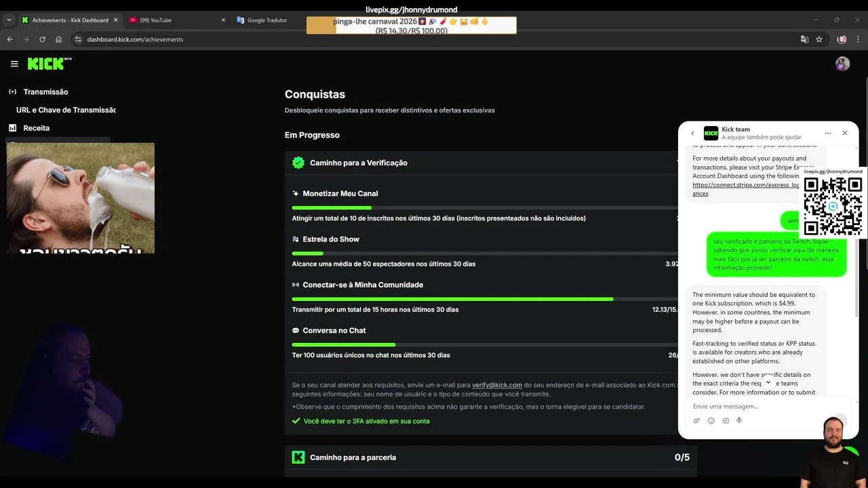
Task: Close the YouTube tab
Action: [x=223, y=20]
